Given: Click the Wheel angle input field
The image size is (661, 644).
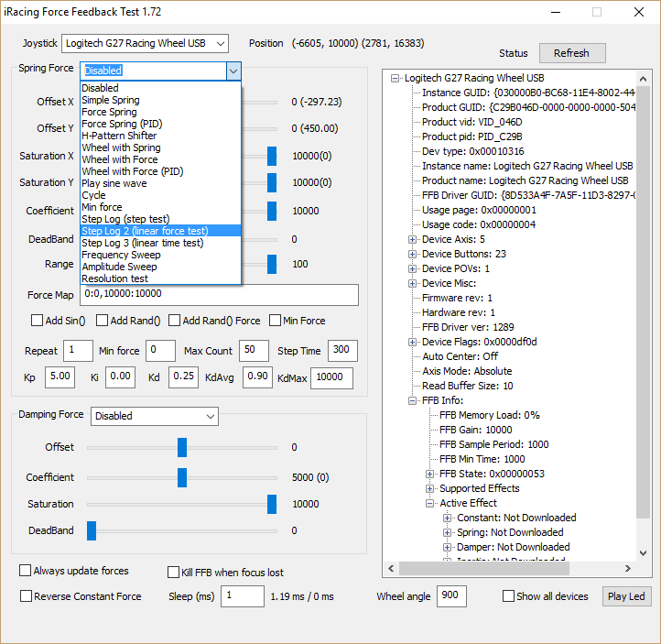Looking at the screenshot, I should click(x=451, y=596).
